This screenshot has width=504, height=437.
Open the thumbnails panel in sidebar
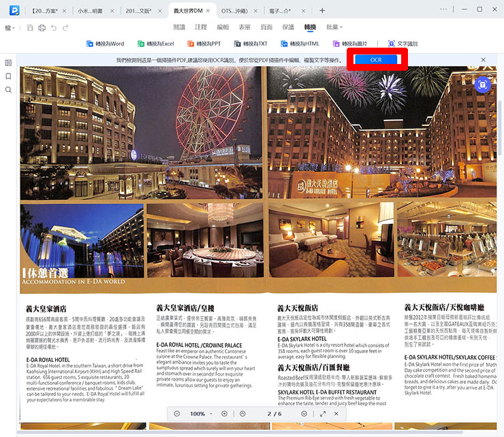pyautogui.click(x=8, y=63)
